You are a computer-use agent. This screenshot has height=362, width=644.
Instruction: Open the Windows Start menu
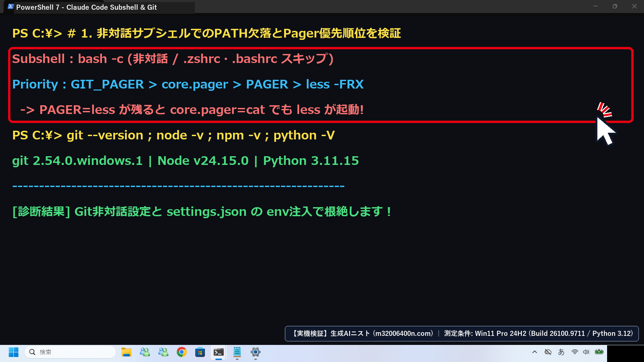[x=13, y=352]
